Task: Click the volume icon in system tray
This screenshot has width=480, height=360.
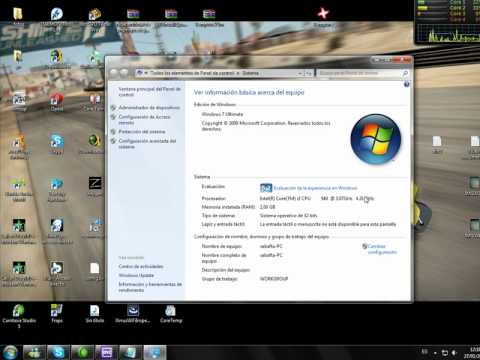Action: click(454, 352)
